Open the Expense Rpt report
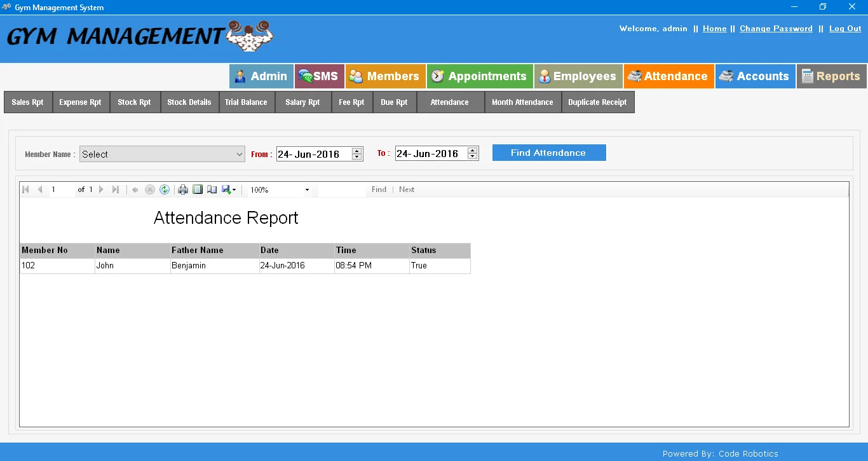868x461 pixels. tap(80, 102)
